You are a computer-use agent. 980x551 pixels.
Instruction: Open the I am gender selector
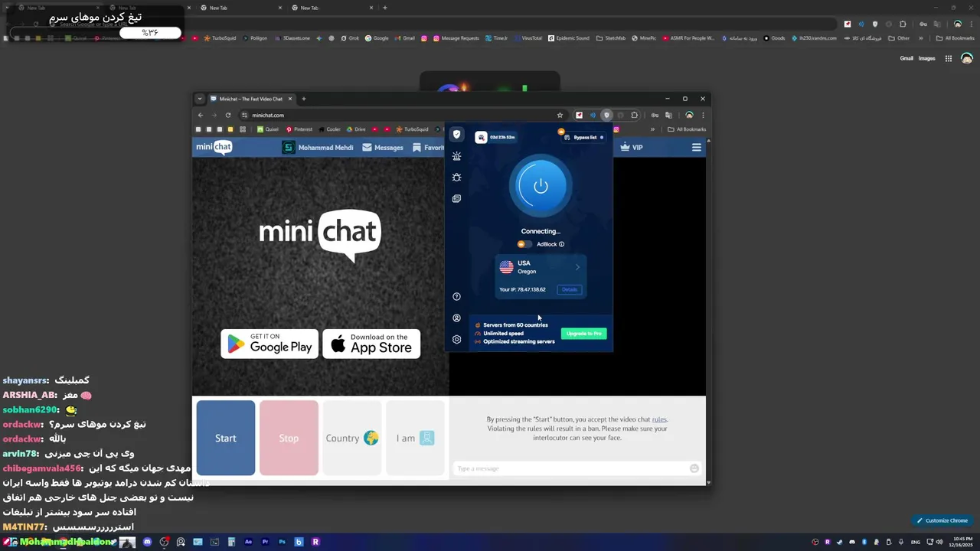(x=415, y=438)
